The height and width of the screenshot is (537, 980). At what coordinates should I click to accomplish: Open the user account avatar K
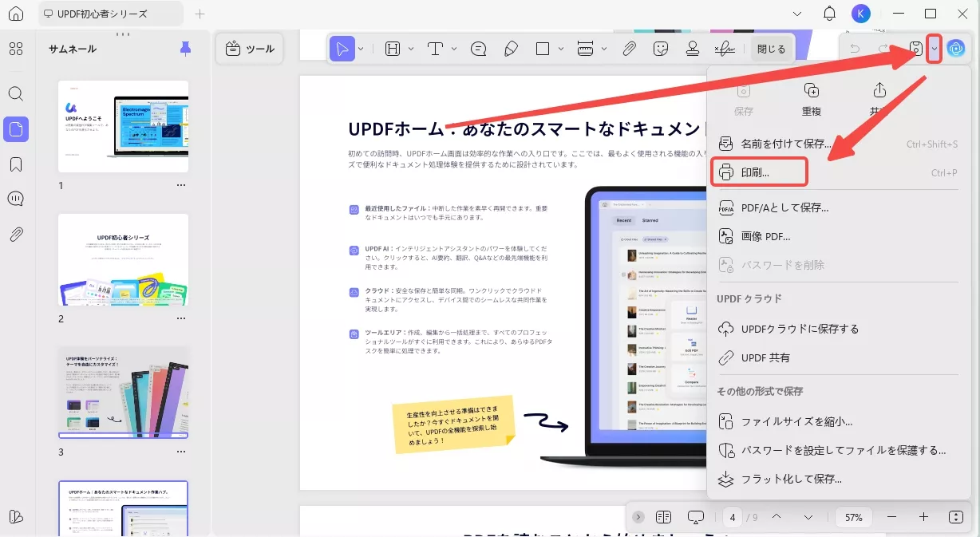click(860, 14)
